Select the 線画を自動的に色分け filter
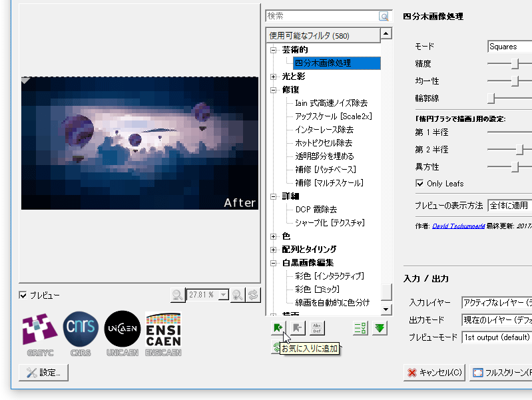 [x=332, y=303]
